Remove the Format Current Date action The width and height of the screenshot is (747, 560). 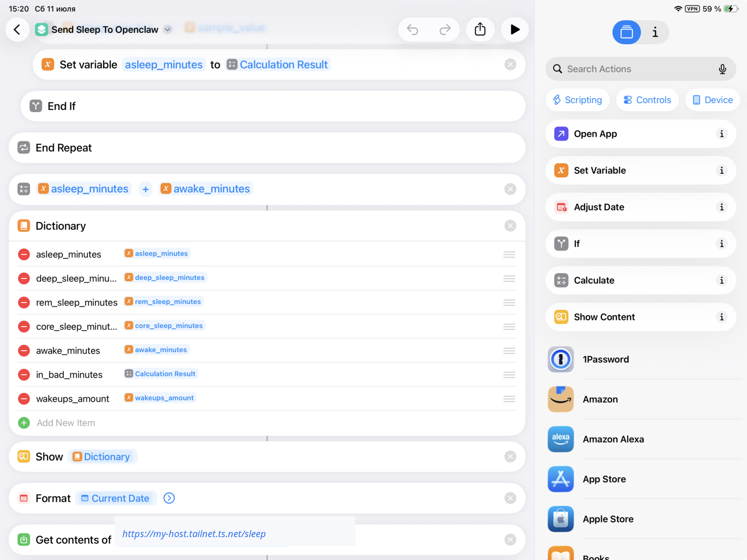point(510,498)
